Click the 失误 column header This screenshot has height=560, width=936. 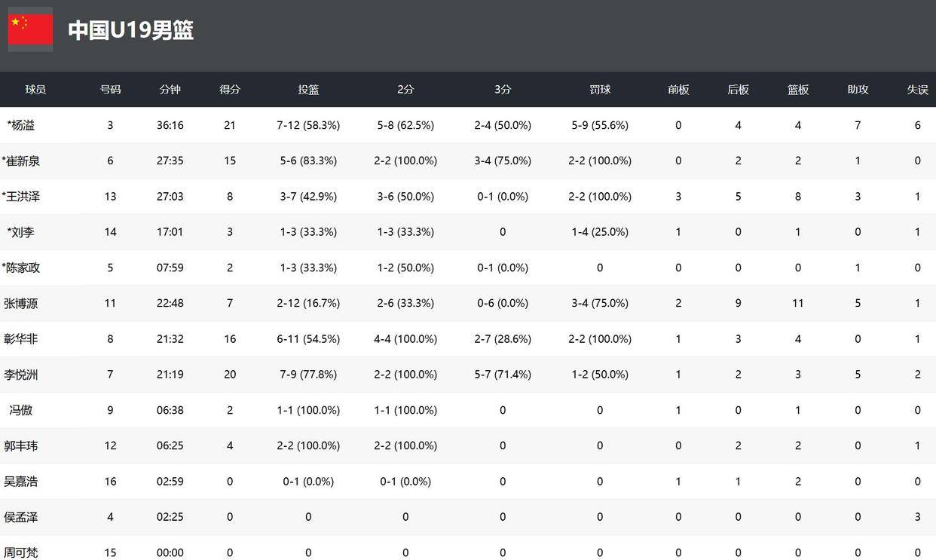click(917, 90)
